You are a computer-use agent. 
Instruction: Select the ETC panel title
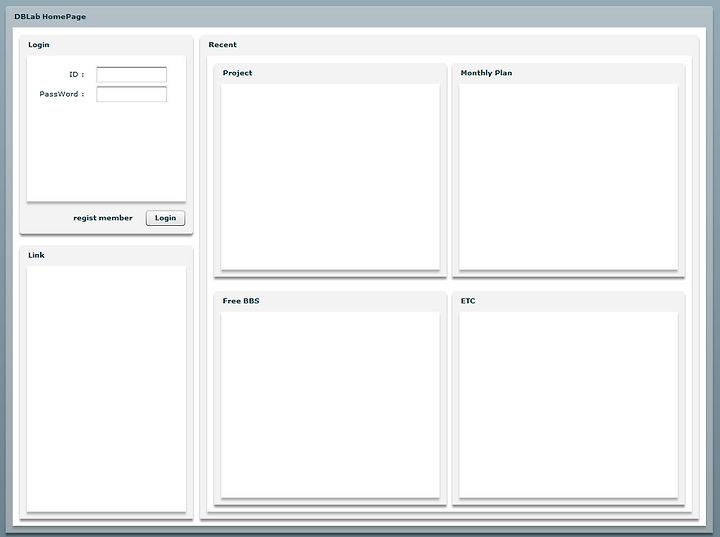click(468, 301)
